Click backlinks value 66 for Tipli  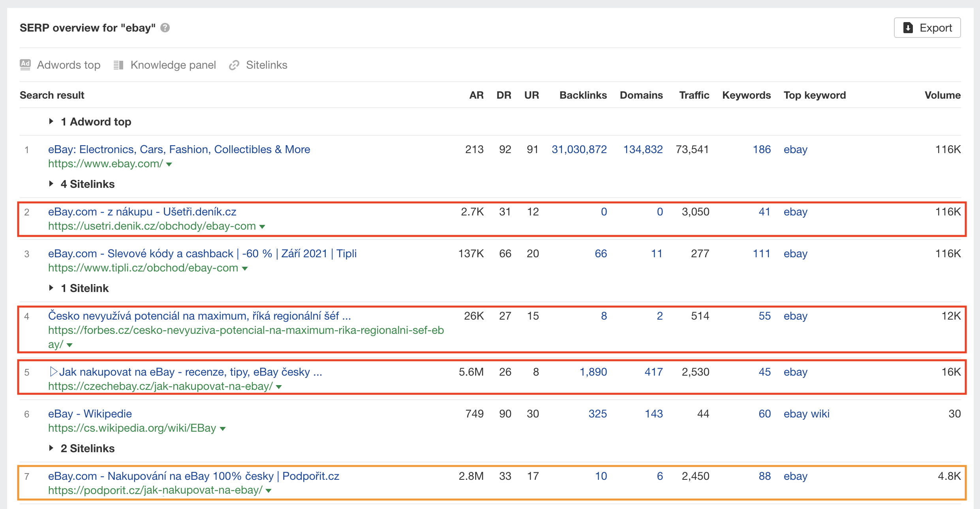tap(601, 253)
